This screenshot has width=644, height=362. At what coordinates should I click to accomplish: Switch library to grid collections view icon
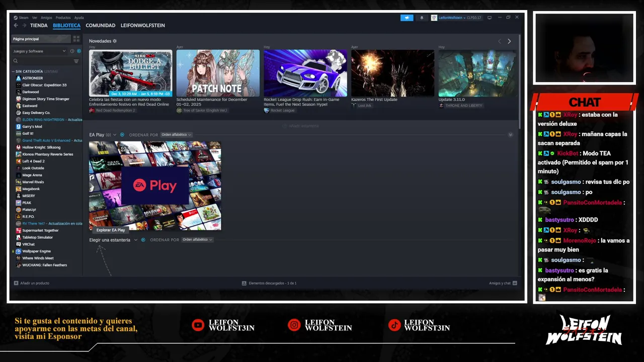pos(76,39)
